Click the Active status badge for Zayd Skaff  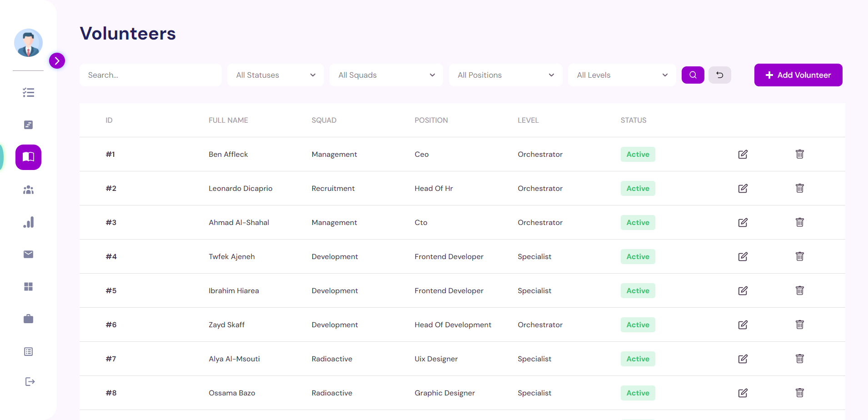638,325
